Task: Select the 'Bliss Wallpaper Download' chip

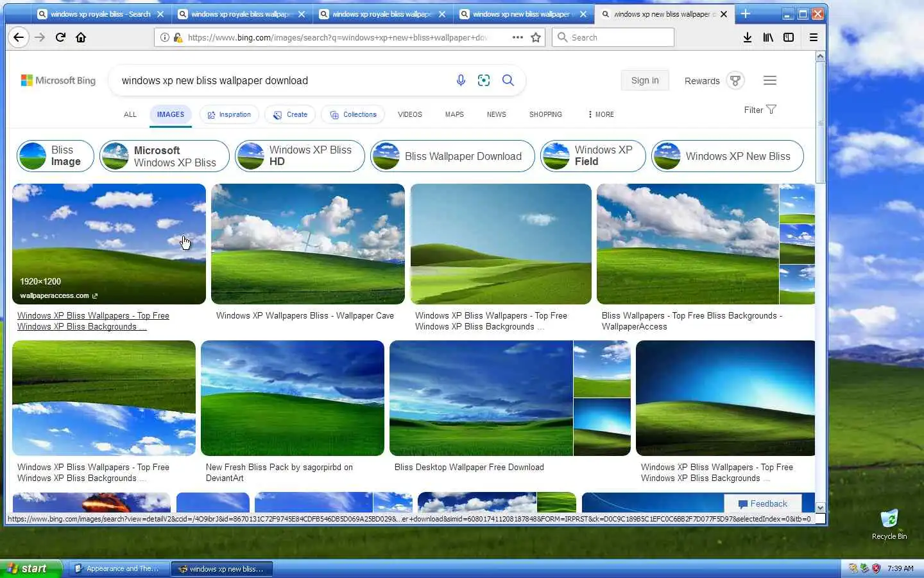Action: click(x=452, y=156)
